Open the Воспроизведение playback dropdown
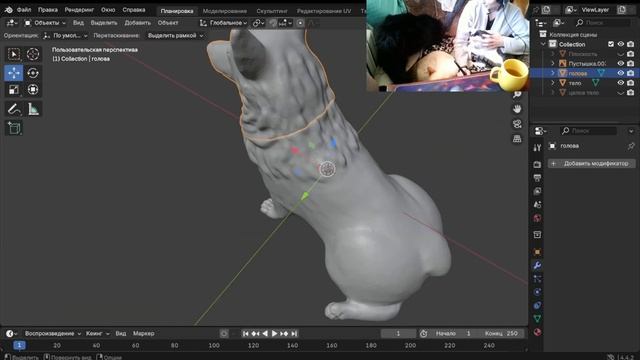This screenshot has height=360, width=640. click(x=53, y=333)
